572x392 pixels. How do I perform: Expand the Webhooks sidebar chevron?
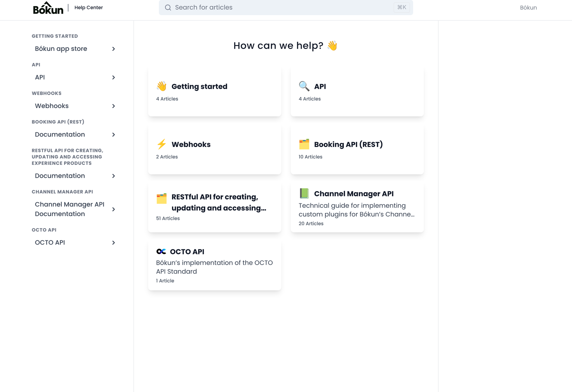coord(114,106)
